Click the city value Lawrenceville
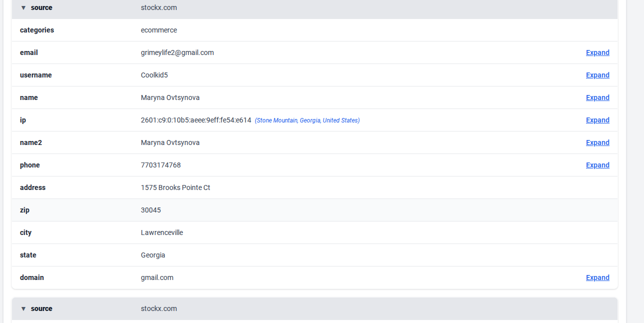Viewport: 644px width, 323px height. pyautogui.click(x=162, y=232)
